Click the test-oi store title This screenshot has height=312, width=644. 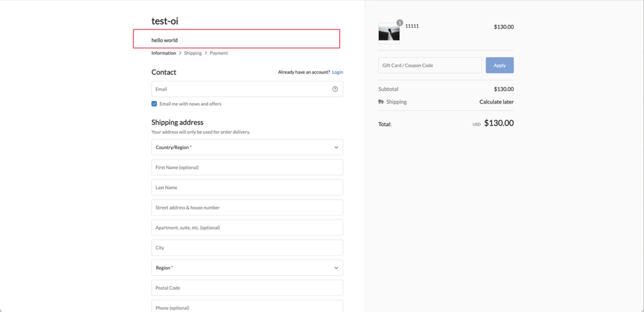click(165, 21)
